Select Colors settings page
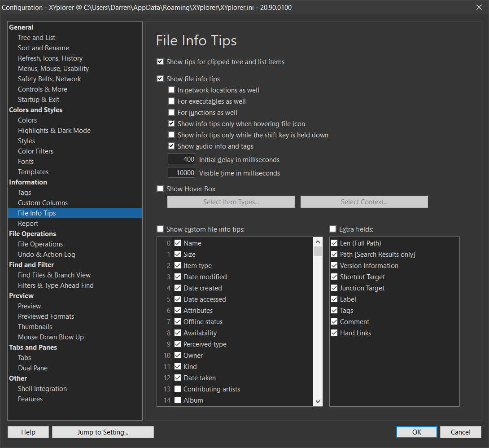Image resolution: width=489 pixels, height=448 pixels. [x=27, y=120]
